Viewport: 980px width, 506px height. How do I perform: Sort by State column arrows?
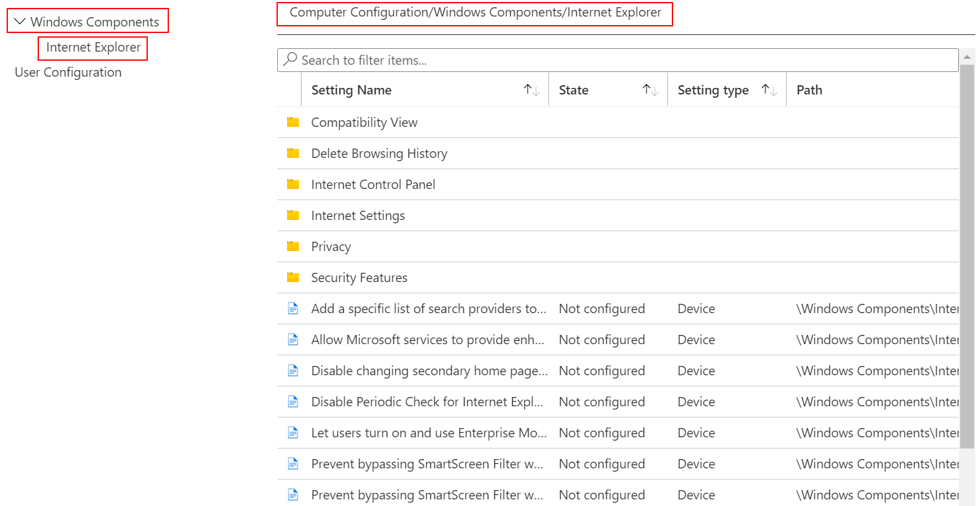coord(651,90)
